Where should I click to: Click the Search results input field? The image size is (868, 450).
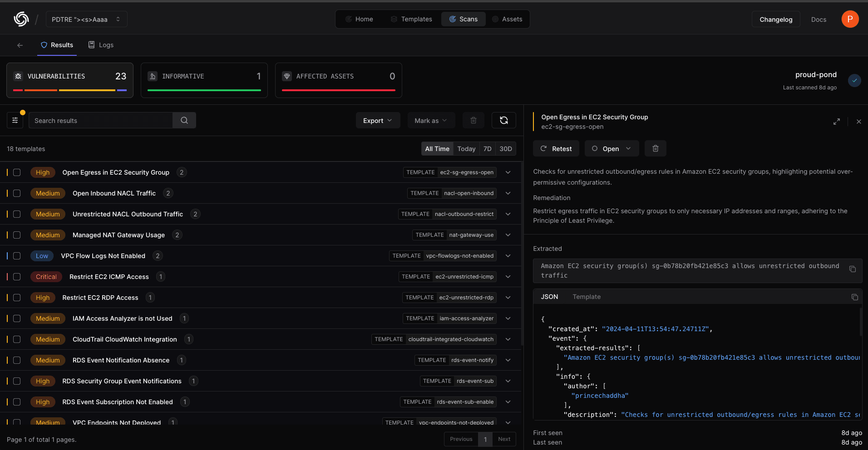tap(101, 121)
